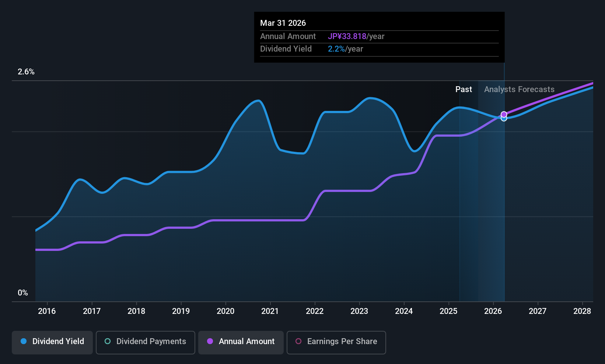Click the purple Annual Amount legend dot
Screen dimensions: 605x364
tap(210, 342)
